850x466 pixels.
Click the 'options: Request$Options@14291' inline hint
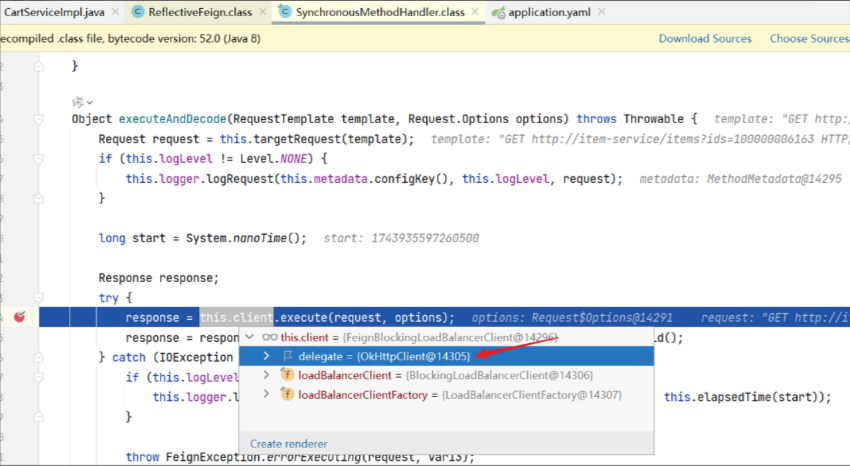[x=572, y=318]
